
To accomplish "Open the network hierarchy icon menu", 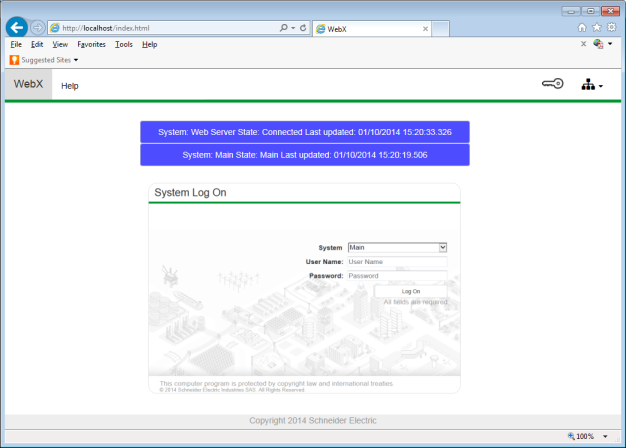I will tap(591, 86).
